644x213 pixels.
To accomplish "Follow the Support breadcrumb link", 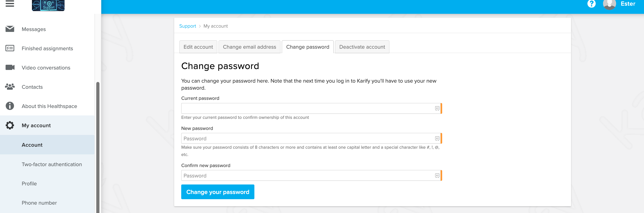I will tap(187, 26).
